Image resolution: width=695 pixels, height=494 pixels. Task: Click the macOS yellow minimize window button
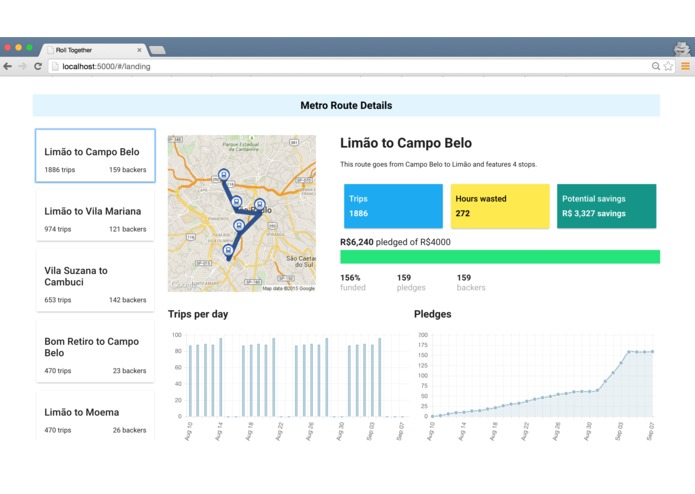pyautogui.click(x=19, y=47)
